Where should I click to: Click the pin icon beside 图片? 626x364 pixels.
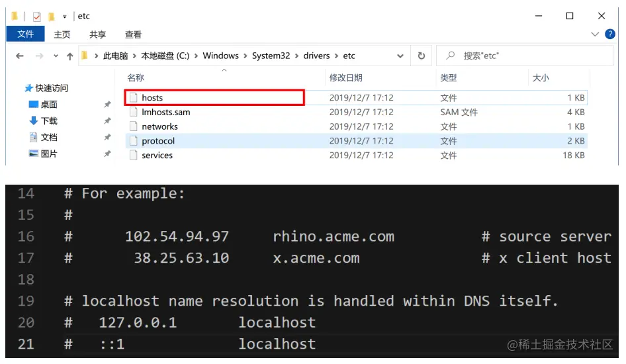tap(107, 154)
